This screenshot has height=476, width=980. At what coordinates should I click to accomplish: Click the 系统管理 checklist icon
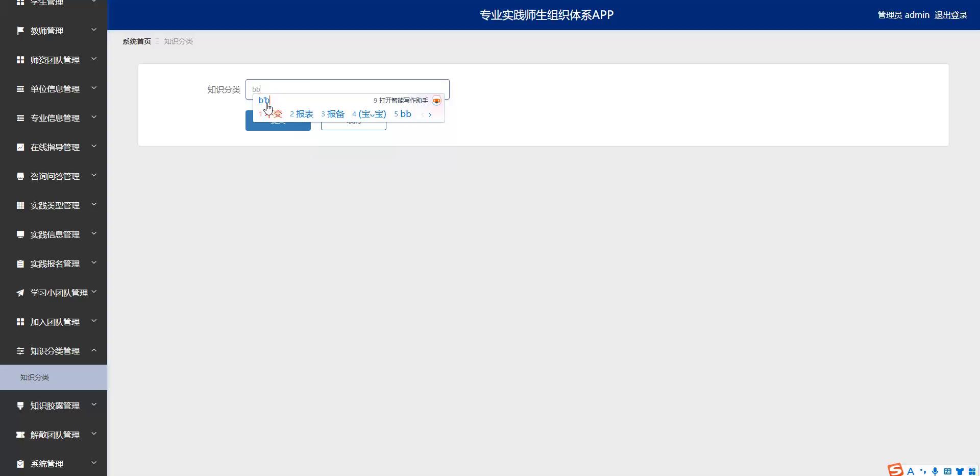[20, 464]
